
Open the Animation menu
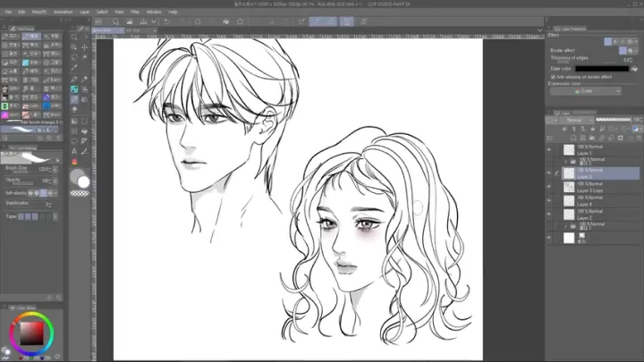point(63,12)
